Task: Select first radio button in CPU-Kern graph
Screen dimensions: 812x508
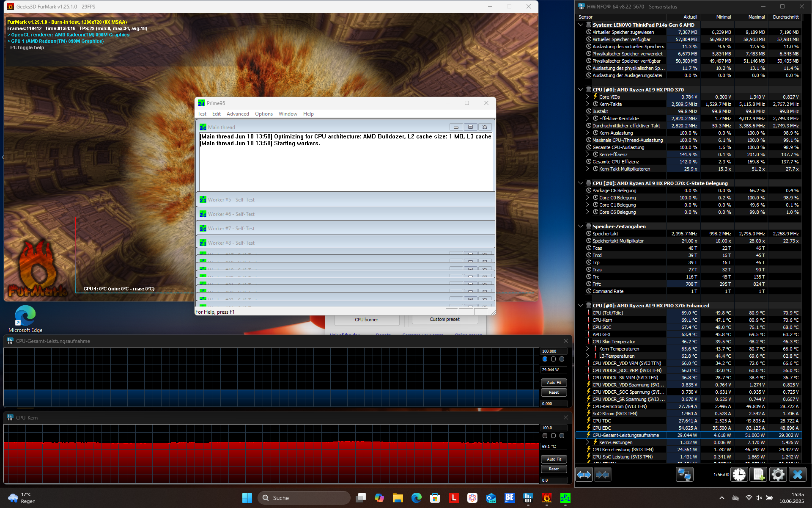Action: (x=545, y=436)
